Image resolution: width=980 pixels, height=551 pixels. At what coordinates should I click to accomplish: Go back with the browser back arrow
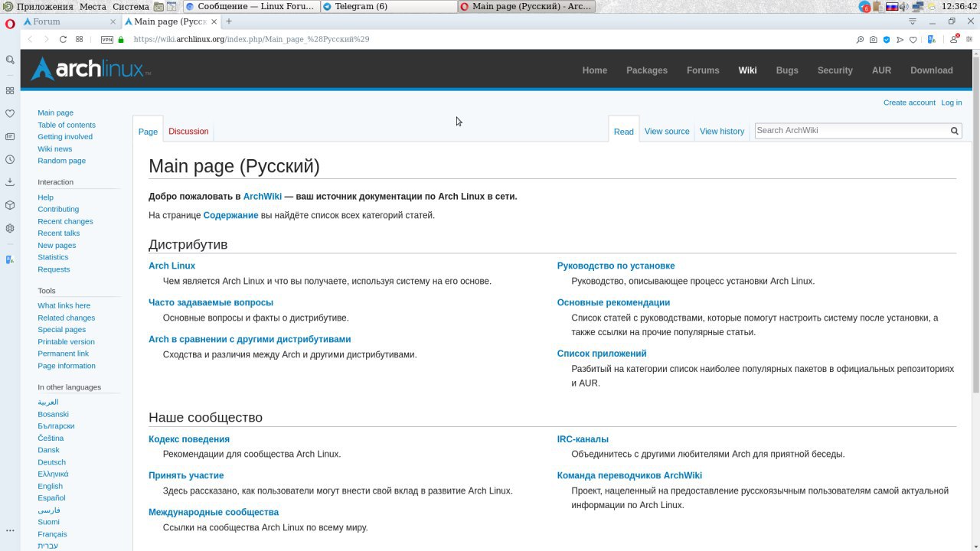30,40
